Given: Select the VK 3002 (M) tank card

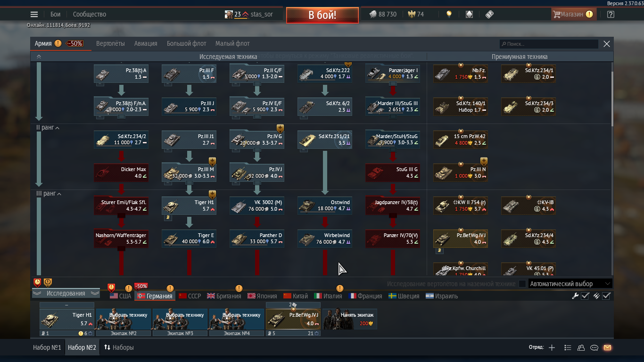Looking at the screenshot, I should pos(257,206).
